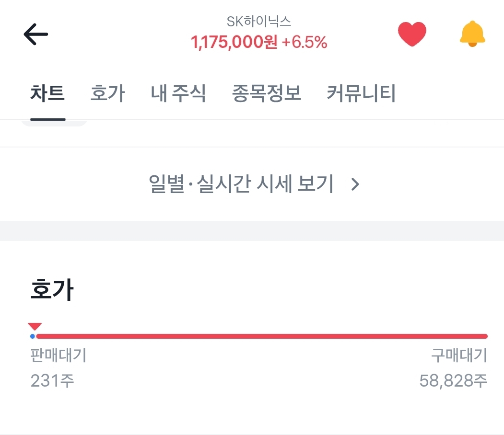The width and height of the screenshot is (504, 435).
Task: Tap the chevron beside 시세 보기
Action: click(x=355, y=184)
